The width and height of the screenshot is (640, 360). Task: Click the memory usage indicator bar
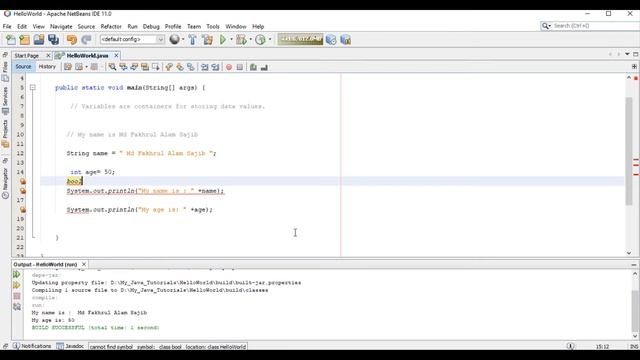pos(300,39)
